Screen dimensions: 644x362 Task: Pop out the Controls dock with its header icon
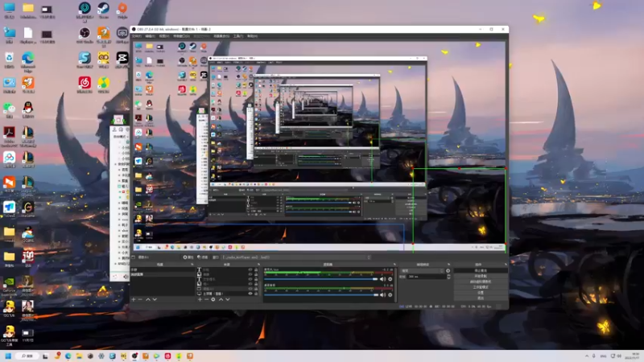506,265
